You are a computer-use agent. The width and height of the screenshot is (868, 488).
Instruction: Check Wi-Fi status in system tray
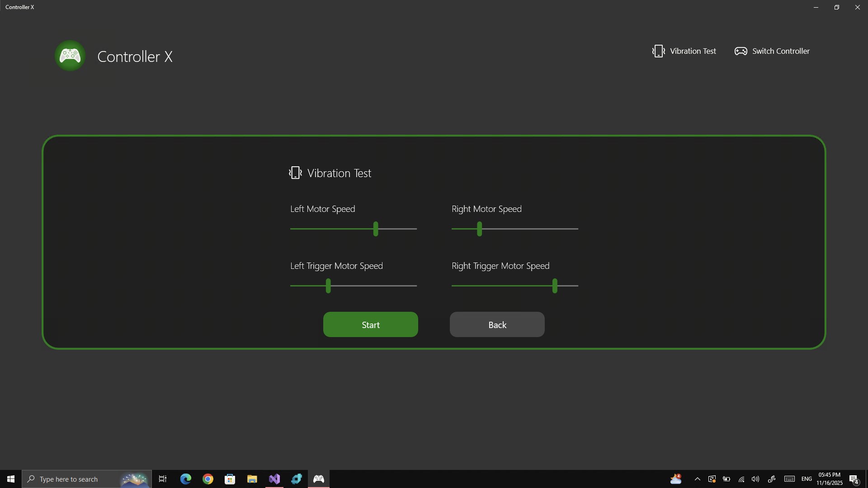click(741, 479)
